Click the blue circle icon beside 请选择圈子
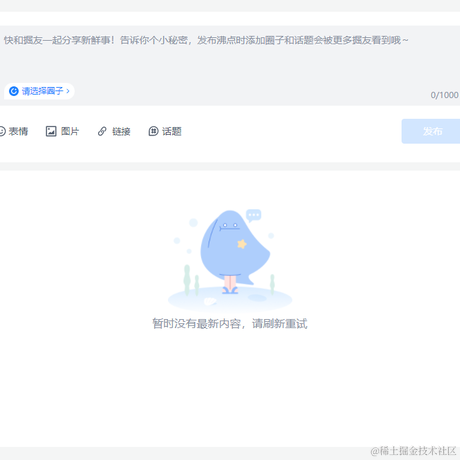The height and width of the screenshot is (460, 460). (x=14, y=91)
